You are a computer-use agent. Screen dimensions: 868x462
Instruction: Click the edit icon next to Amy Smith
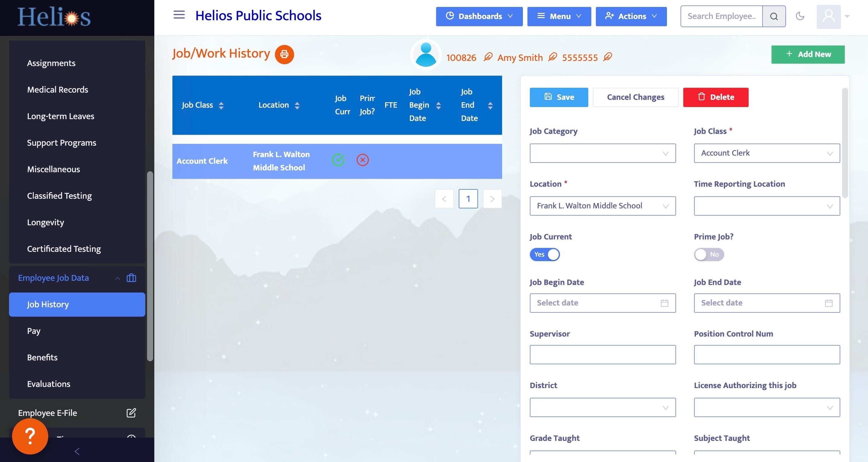552,57
